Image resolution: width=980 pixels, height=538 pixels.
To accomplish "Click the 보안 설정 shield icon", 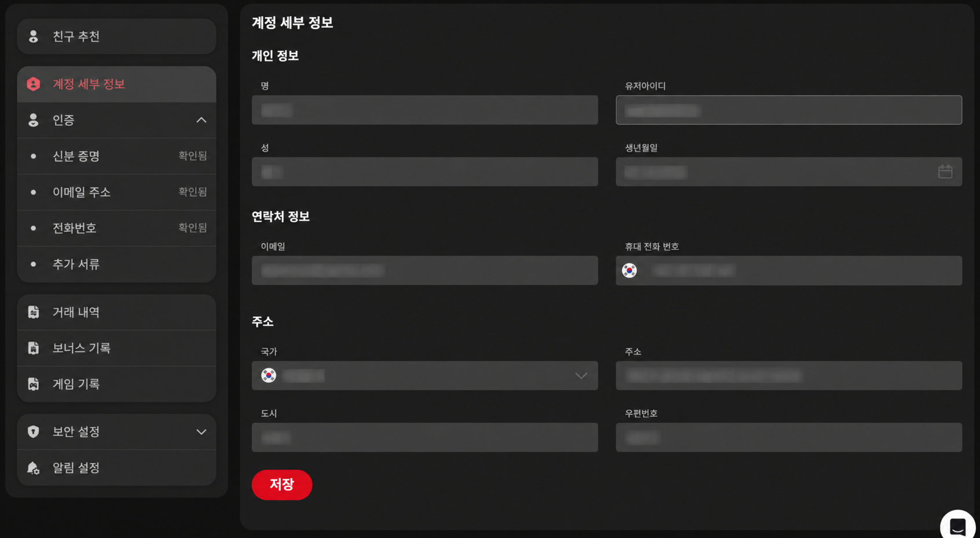I will (x=34, y=431).
